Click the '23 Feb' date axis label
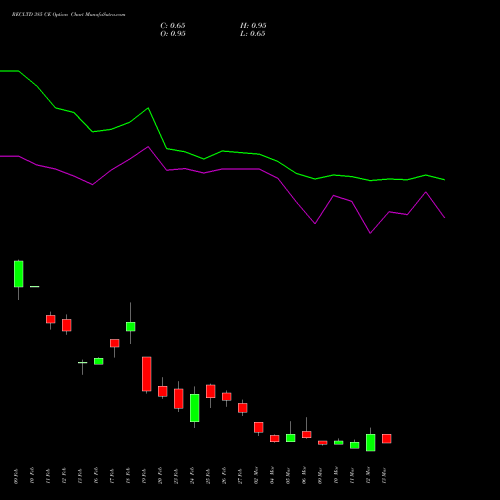 pyautogui.click(x=176, y=476)
